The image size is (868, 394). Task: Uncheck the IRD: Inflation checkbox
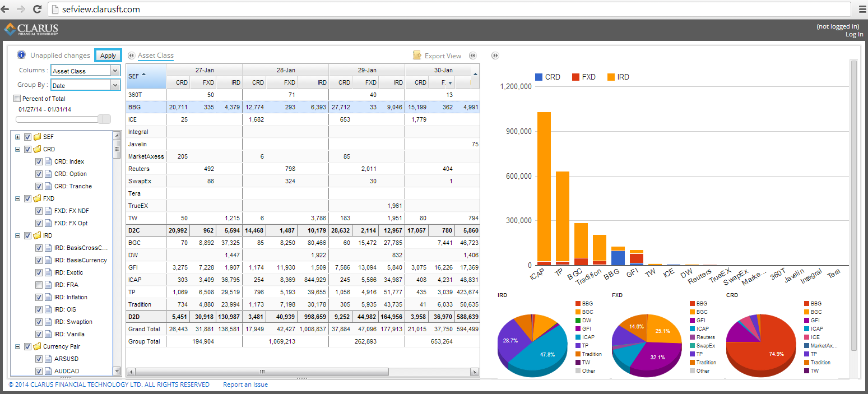[x=39, y=297]
